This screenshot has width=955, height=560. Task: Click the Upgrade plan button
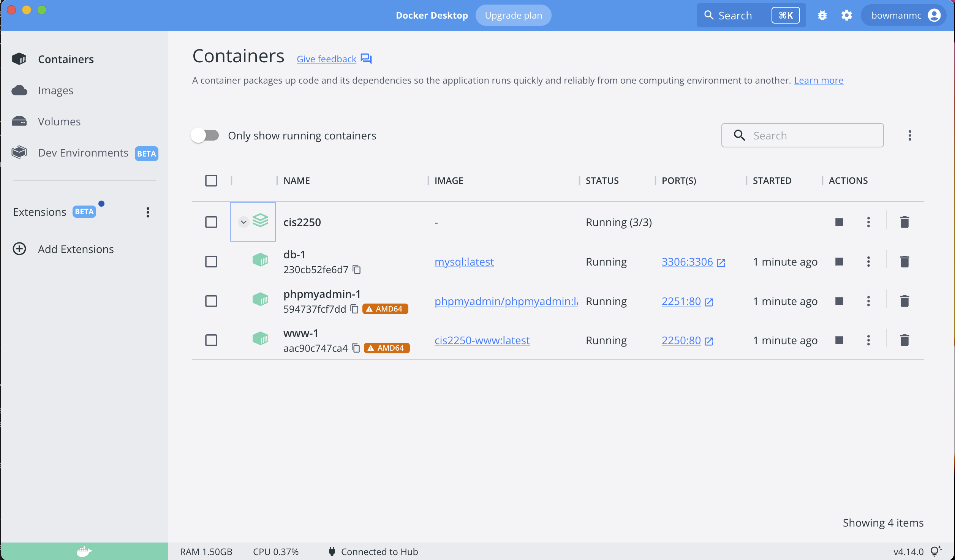[x=513, y=16]
